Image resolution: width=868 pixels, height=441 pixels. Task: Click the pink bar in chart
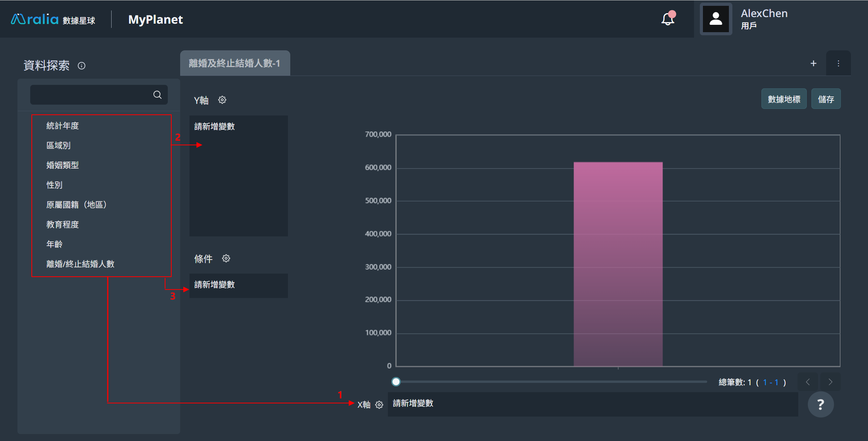click(618, 264)
